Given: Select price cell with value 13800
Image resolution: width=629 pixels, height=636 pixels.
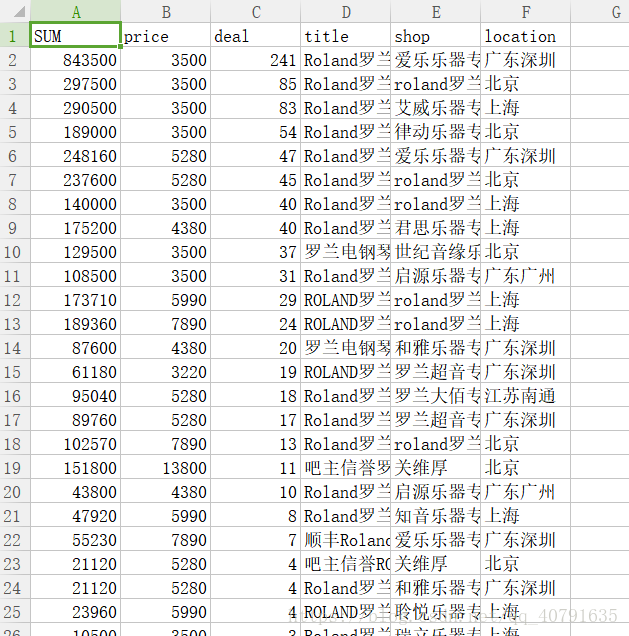Looking at the screenshot, I should (x=165, y=467).
